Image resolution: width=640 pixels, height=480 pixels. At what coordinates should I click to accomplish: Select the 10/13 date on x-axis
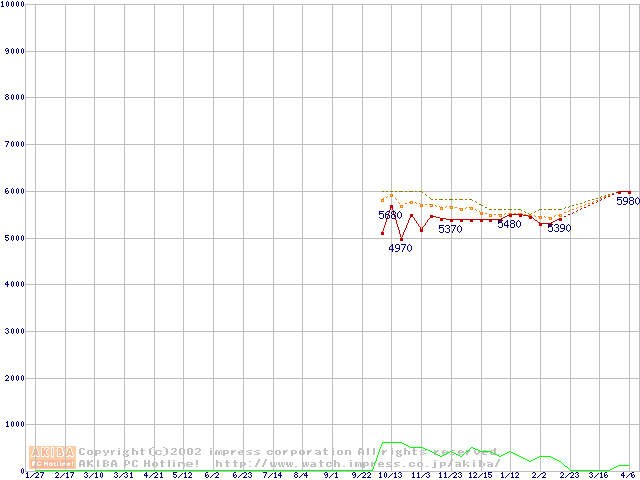[x=390, y=475]
